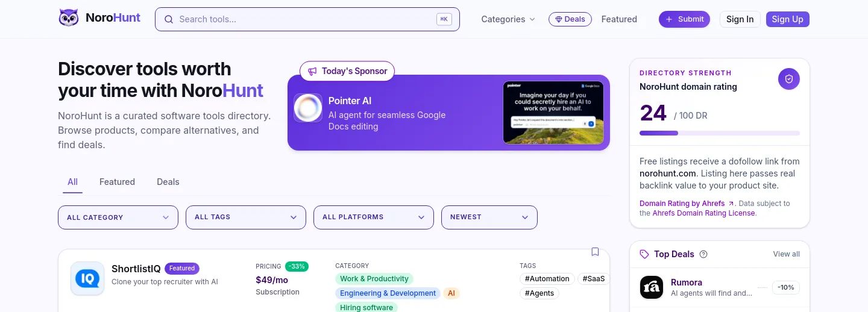Open the ALL TAGS dropdown
The height and width of the screenshot is (312, 868).
pos(246,217)
